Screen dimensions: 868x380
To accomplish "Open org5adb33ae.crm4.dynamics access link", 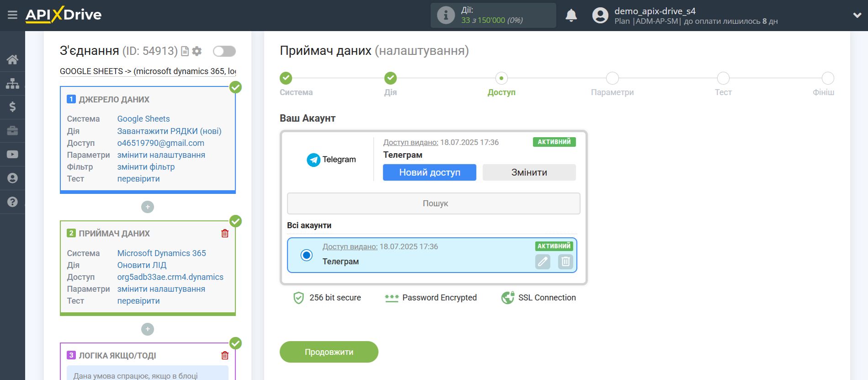I will (170, 277).
